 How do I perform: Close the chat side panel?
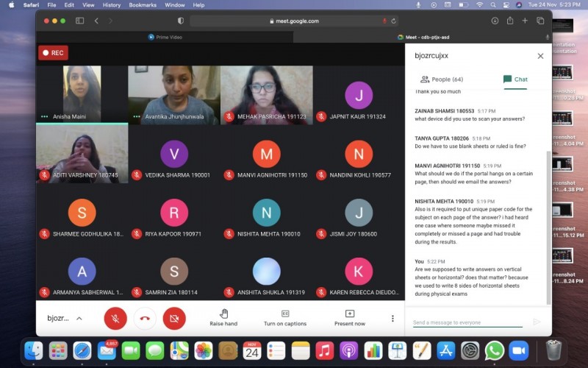pyautogui.click(x=540, y=56)
